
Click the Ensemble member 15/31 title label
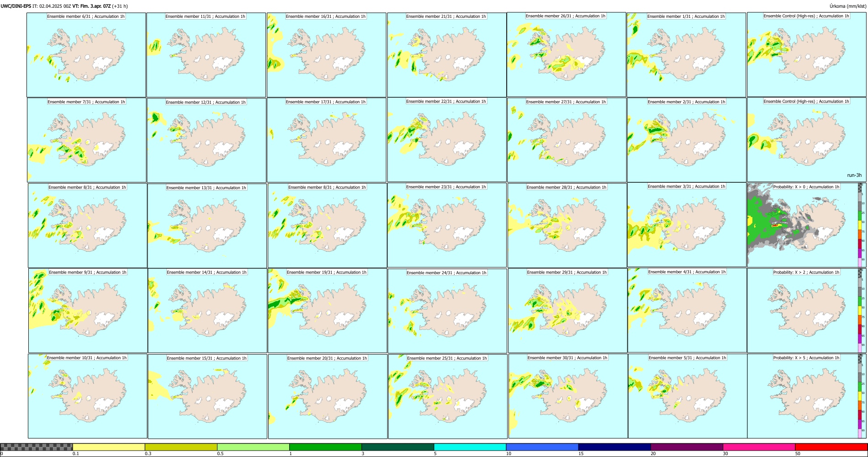[x=206, y=358]
